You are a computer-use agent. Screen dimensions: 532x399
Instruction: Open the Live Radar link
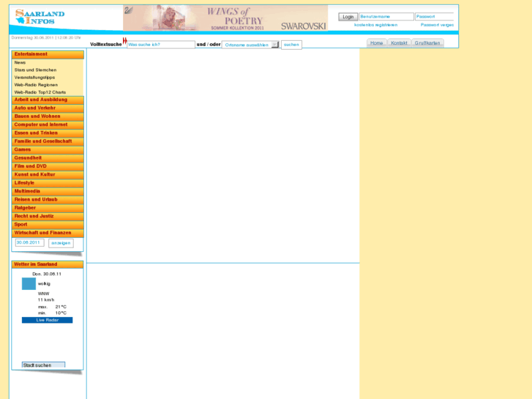coord(47,320)
